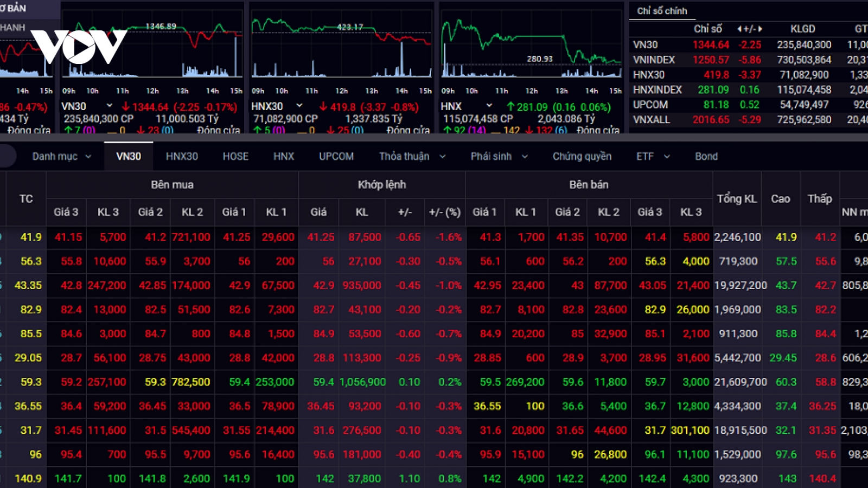Open the UPCOM tab

click(336, 156)
